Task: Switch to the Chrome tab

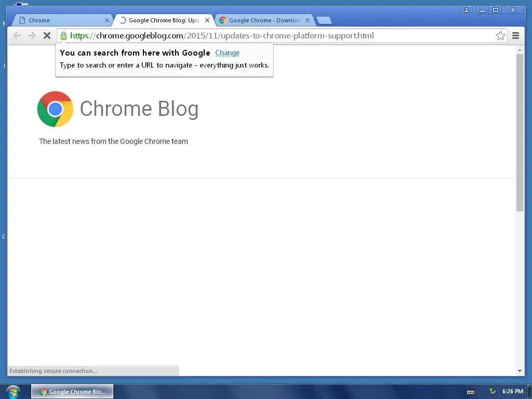Action: click(61, 20)
